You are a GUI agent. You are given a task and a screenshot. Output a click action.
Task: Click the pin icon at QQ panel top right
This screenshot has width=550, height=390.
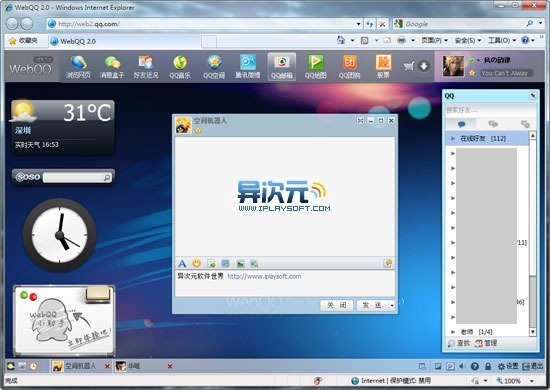click(x=533, y=95)
